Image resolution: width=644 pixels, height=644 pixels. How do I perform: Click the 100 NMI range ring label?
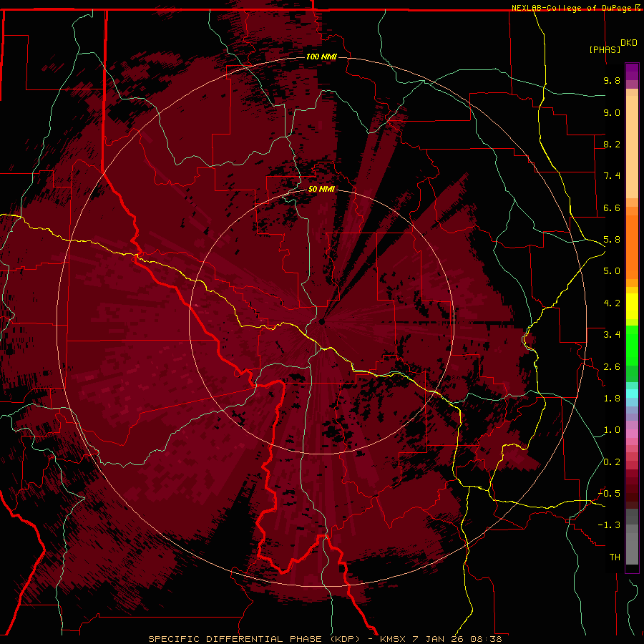click(x=321, y=57)
